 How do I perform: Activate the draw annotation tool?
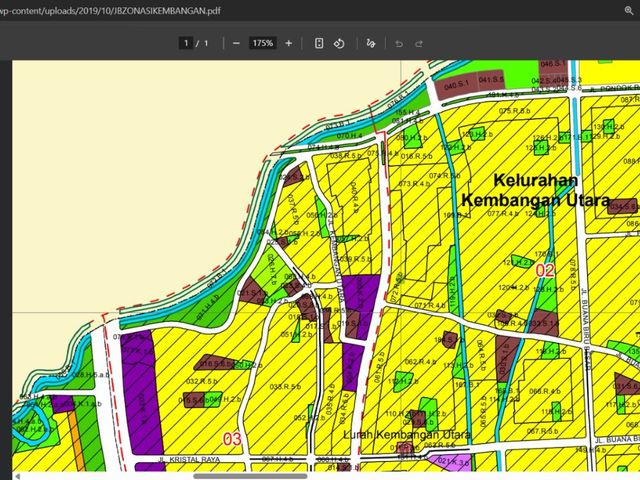371,43
